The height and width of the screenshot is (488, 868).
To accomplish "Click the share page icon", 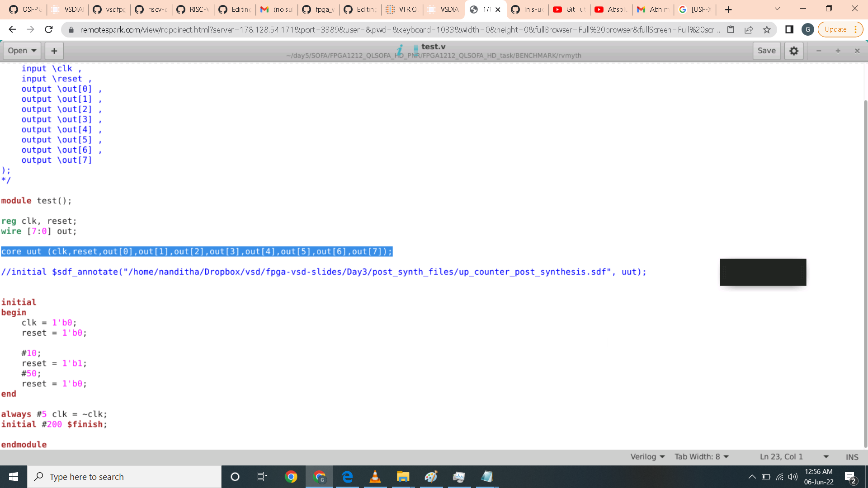I will [749, 29].
